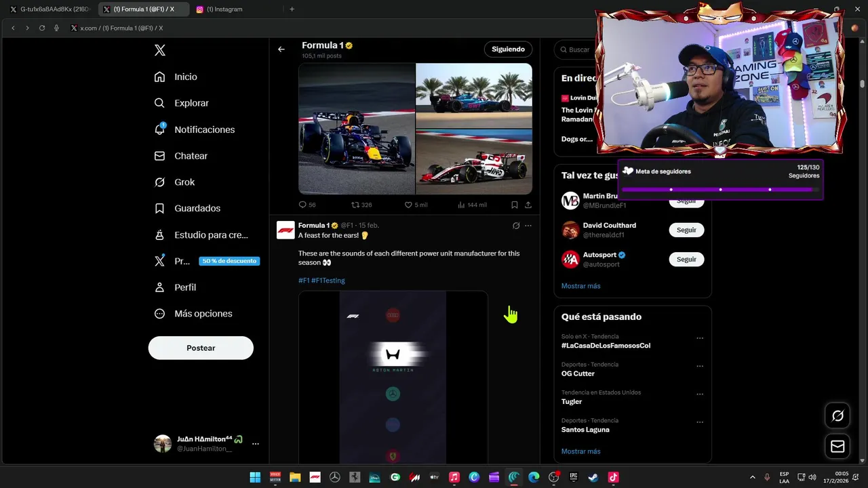Screen dimensions: 868x488
Task: Click Mostrar más under Qué está pasando
Action: tap(580, 451)
